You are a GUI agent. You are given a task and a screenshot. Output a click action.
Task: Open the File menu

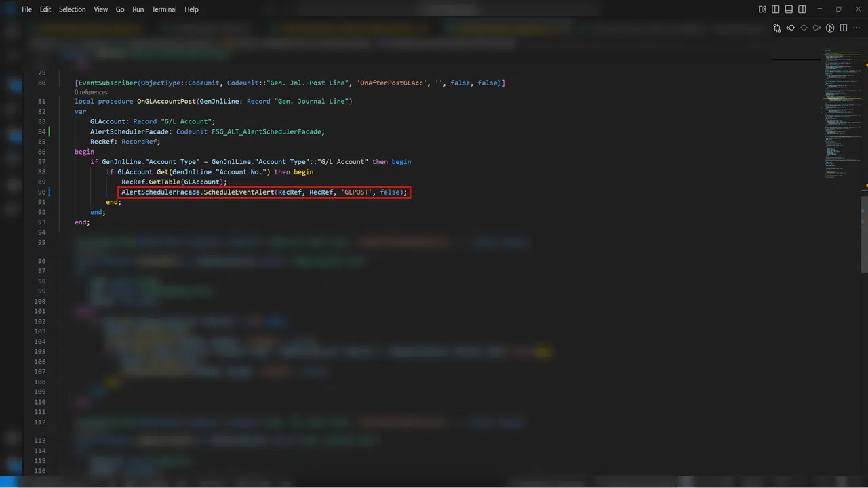26,9
